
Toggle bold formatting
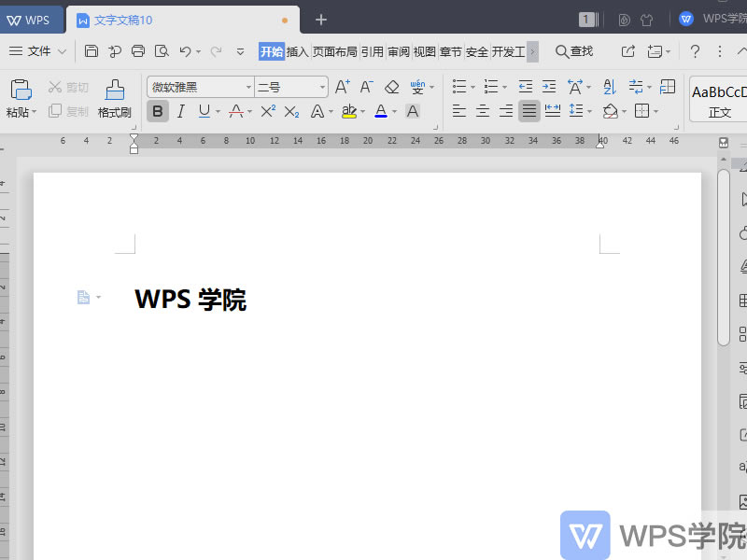157,111
